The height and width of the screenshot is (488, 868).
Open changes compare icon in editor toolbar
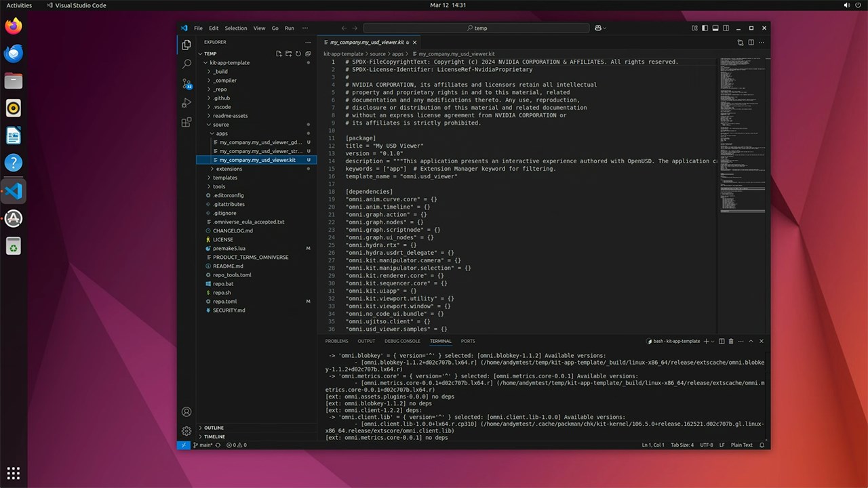[740, 42]
